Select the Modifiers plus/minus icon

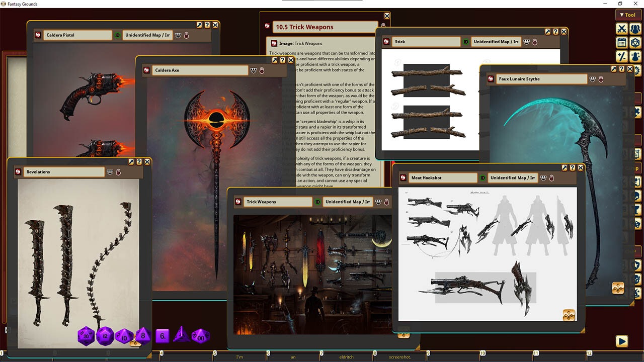(621, 56)
